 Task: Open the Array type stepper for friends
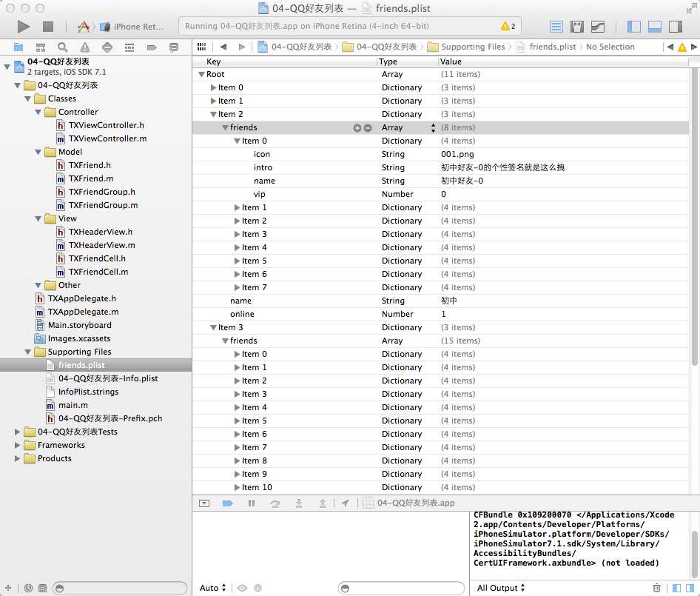click(x=433, y=128)
